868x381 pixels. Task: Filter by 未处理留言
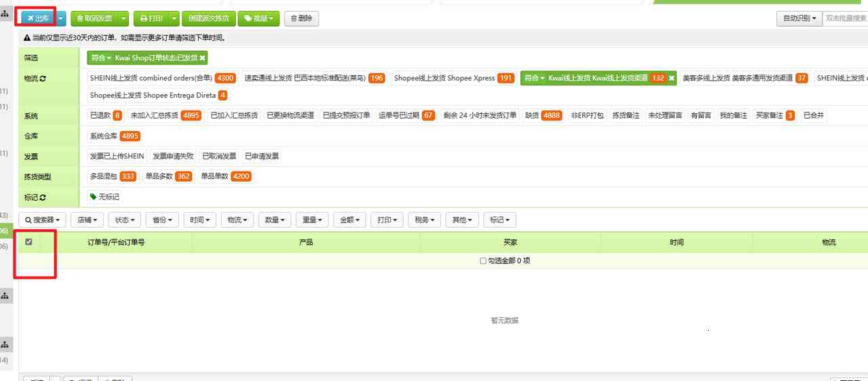pos(665,115)
